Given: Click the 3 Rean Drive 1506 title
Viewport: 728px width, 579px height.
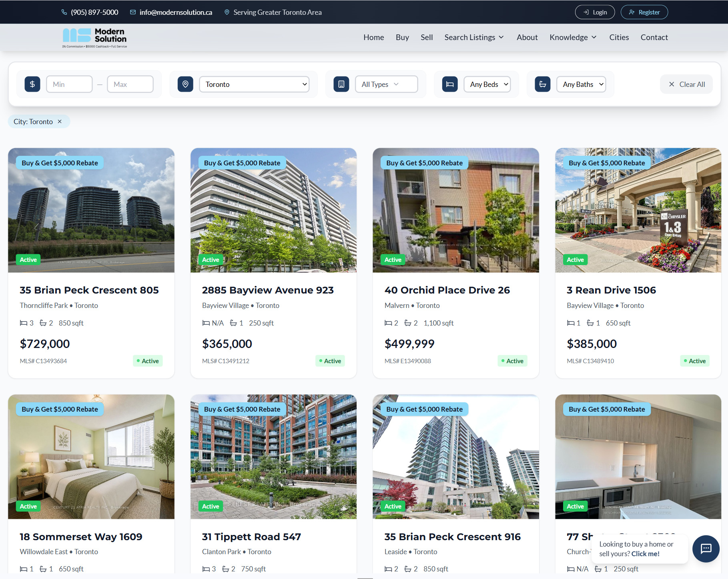Looking at the screenshot, I should [x=611, y=290].
